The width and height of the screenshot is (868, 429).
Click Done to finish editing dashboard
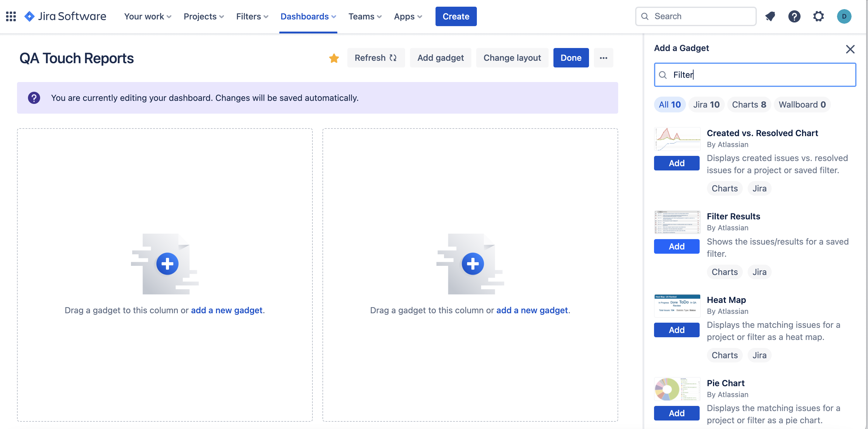point(571,58)
